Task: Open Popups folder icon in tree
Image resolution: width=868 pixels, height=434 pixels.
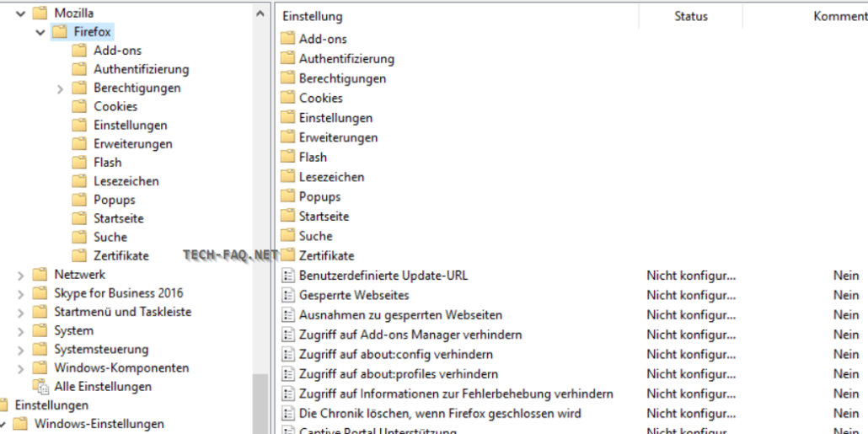Action: (x=80, y=200)
